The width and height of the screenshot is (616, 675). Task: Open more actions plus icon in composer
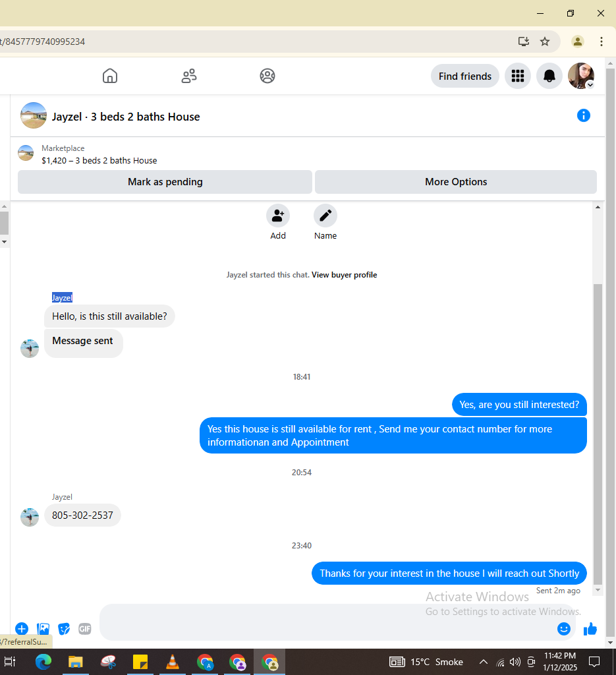pos(22,629)
